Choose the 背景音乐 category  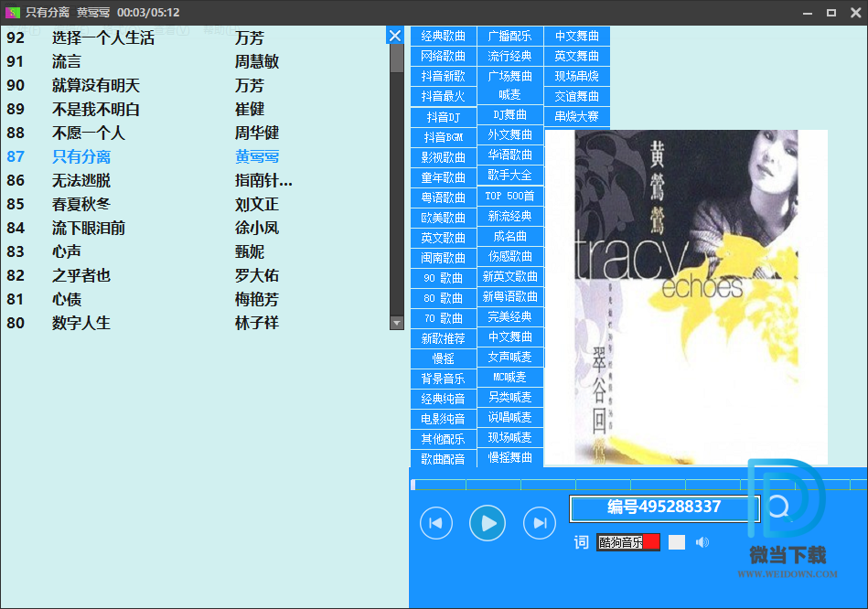point(444,379)
